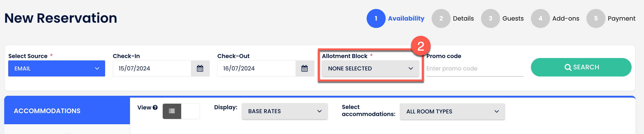Select the list view icon
The image size is (644, 134).
(172, 111)
